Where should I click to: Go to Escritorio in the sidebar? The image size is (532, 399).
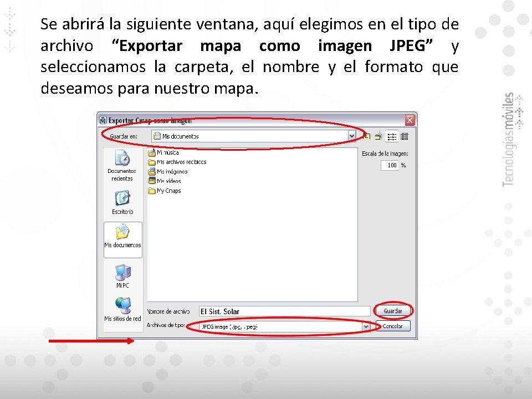(122, 202)
